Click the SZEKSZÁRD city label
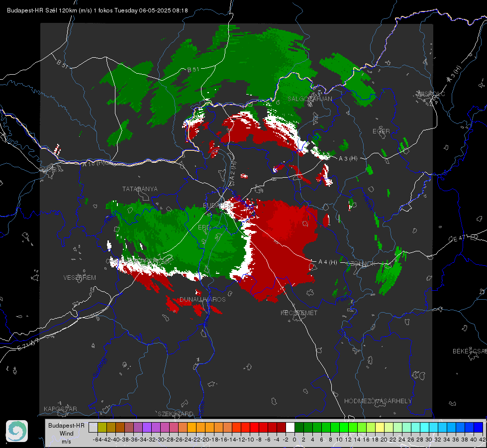This screenshot has width=487, height=448. pos(176,414)
